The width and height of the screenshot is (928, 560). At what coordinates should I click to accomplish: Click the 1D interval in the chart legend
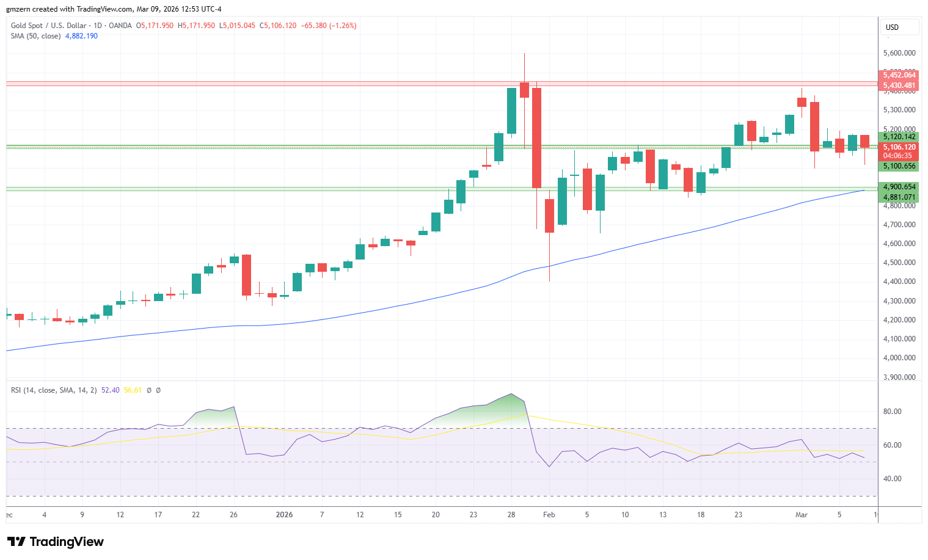coord(98,26)
